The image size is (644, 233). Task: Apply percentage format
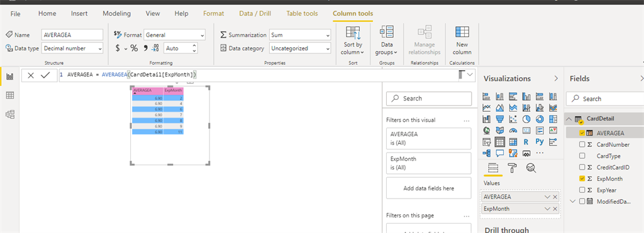(135, 48)
